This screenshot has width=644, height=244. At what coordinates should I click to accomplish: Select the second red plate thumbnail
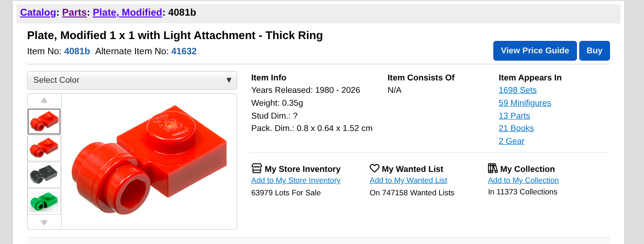44,148
